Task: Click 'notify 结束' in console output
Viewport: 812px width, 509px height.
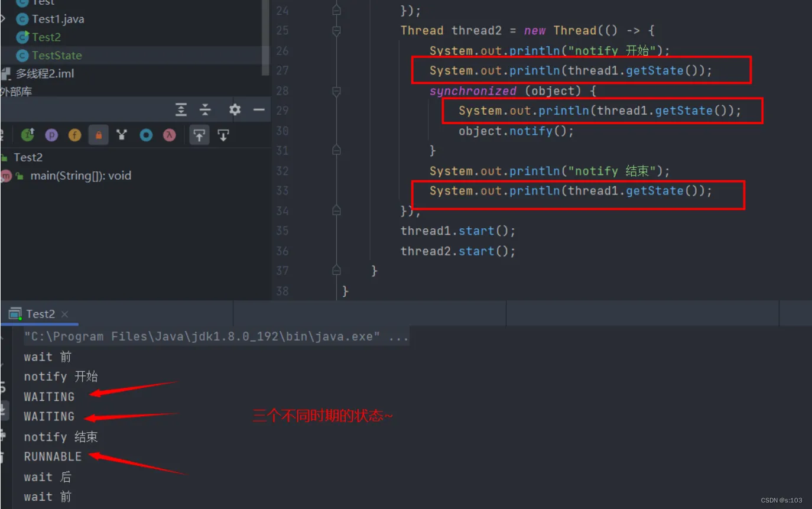Action: [x=61, y=437]
